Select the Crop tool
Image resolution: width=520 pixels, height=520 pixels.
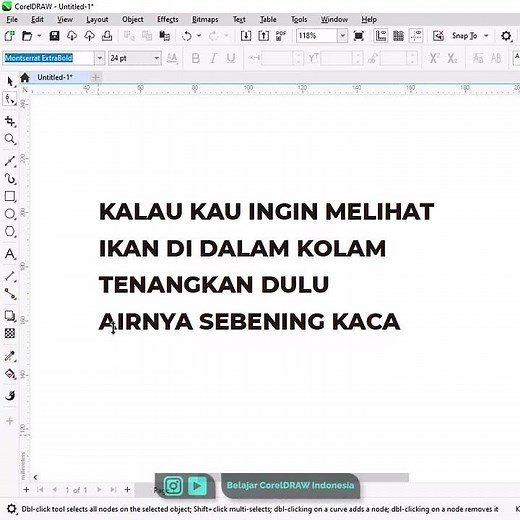(10, 121)
